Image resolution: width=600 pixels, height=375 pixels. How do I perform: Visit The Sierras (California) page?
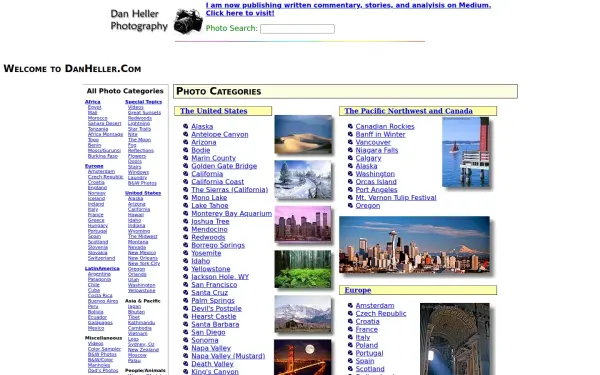coord(230,190)
